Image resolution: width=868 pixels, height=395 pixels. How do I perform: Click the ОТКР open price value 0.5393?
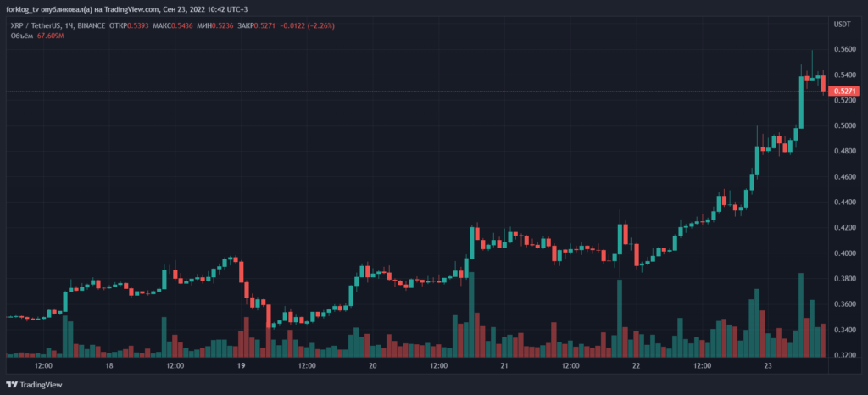click(x=140, y=26)
